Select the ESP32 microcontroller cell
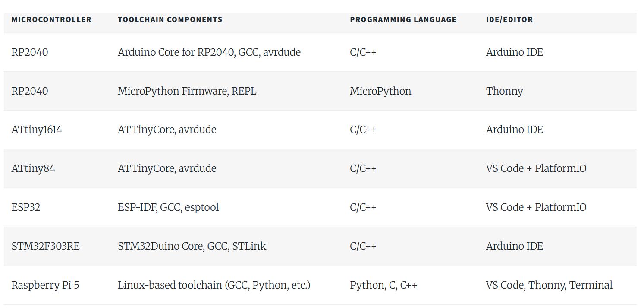644x308 pixels. point(26,207)
